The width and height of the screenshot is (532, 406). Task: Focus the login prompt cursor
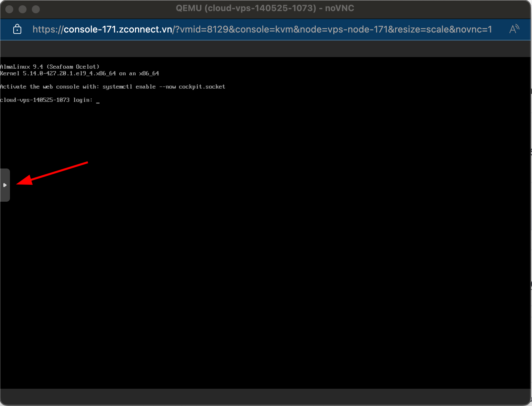point(98,100)
